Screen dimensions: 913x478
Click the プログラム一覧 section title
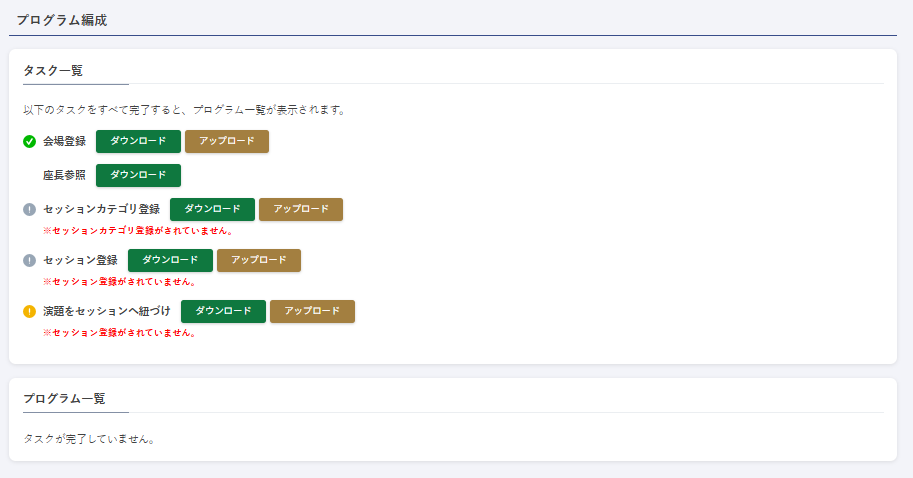click(x=64, y=398)
